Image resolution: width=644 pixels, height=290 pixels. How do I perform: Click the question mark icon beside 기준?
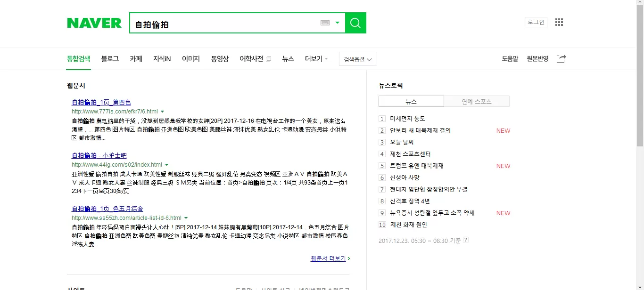(x=466, y=240)
